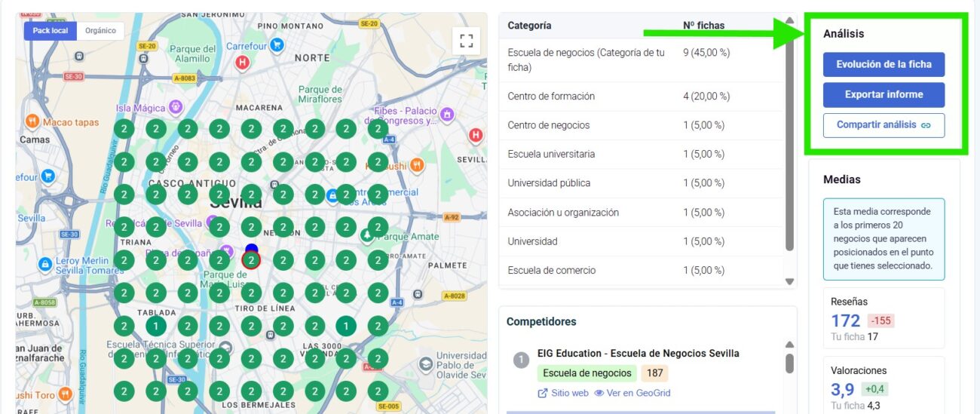Open the map in fullscreen view

pos(466,40)
